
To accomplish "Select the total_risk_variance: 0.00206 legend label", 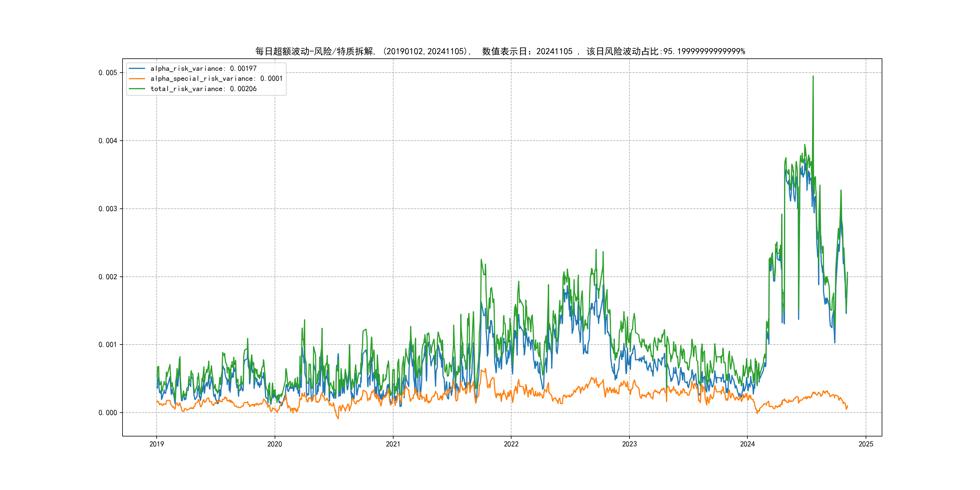I will 204,89.
